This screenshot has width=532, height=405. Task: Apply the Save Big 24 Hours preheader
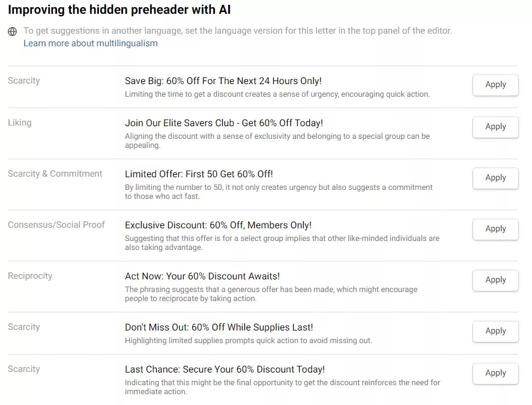pyautogui.click(x=495, y=85)
